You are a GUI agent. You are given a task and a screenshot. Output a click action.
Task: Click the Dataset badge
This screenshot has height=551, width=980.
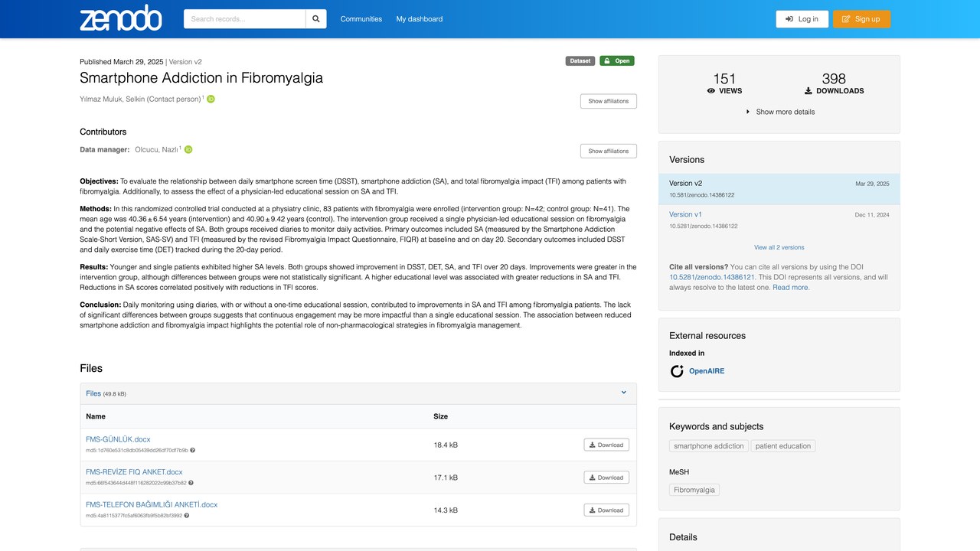pyautogui.click(x=580, y=61)
